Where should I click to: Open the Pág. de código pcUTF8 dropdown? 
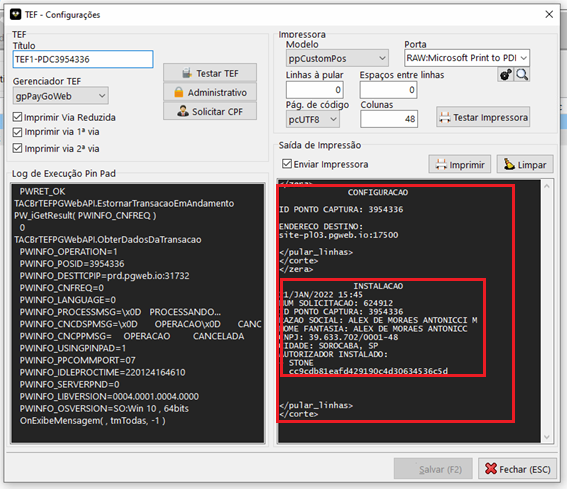[313, 119]
